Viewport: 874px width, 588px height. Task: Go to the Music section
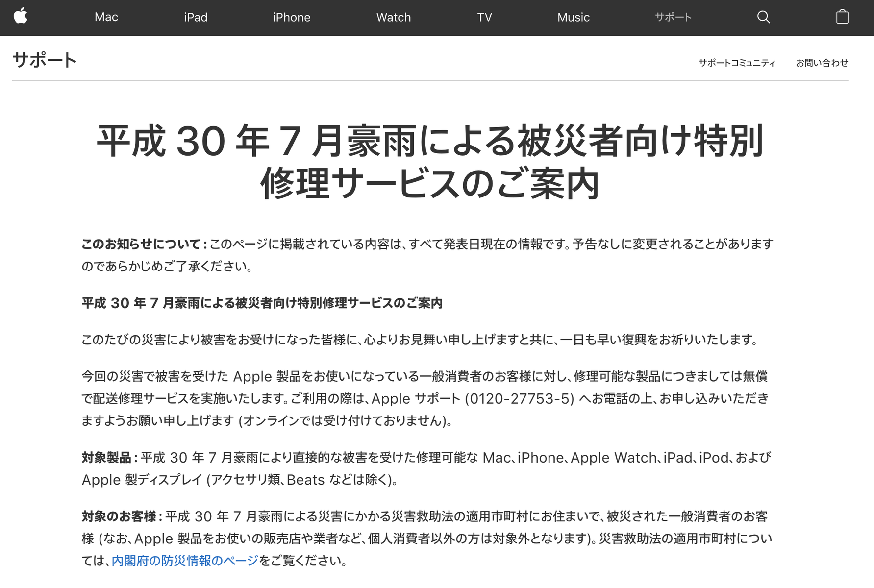(x=574, y=17)
